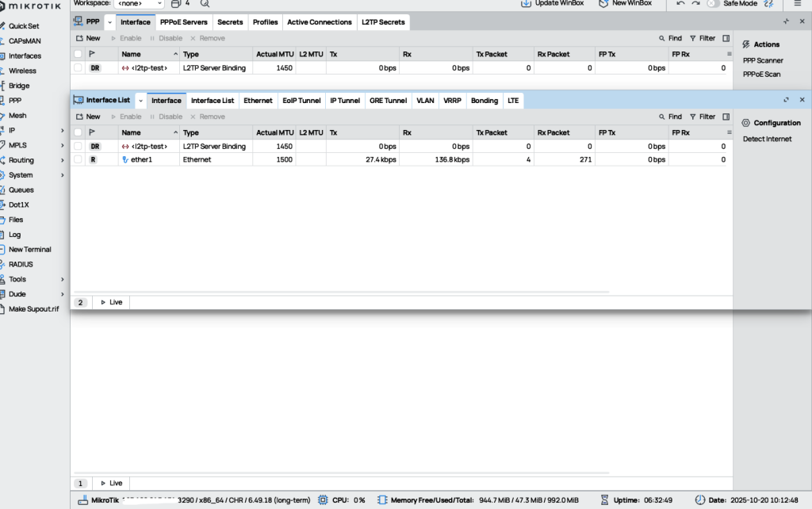Image resolution: width=812 pixels, height=509 pixels.
Task: Toggle the Safe Mode switch
Action: click(x=713, y=3)
